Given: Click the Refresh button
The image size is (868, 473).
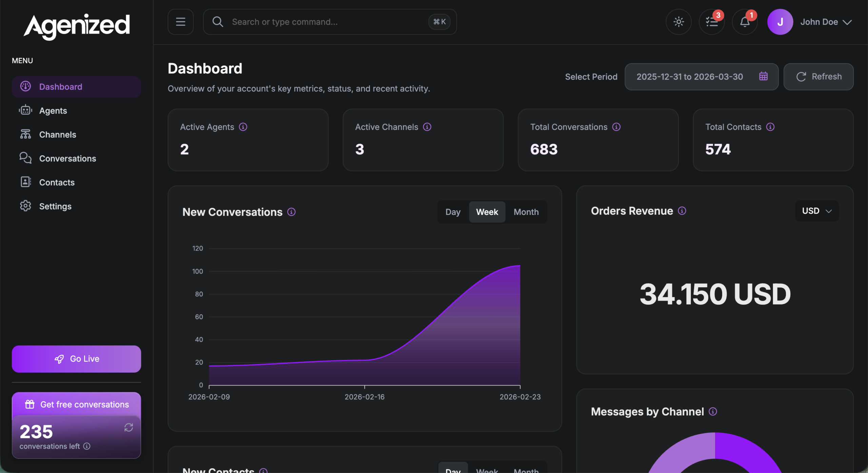Looking at the screenshot, I should point(818,77).
